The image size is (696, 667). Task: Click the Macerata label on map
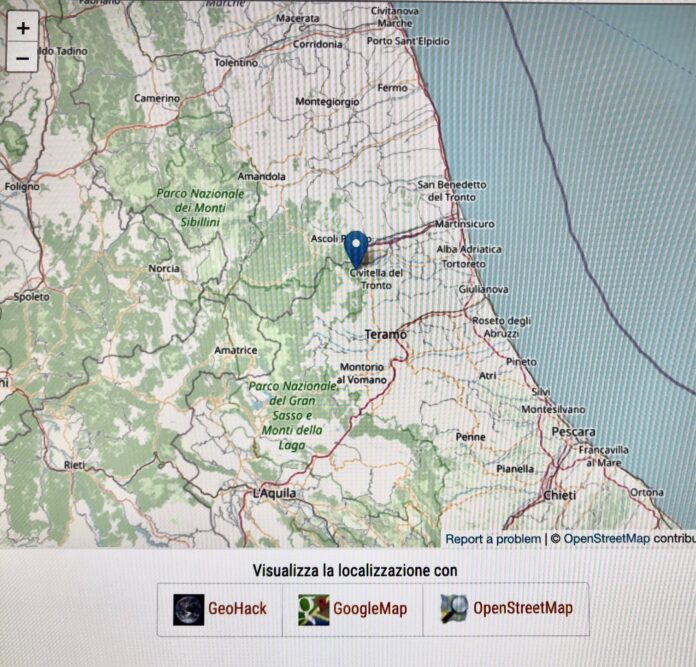297,18
